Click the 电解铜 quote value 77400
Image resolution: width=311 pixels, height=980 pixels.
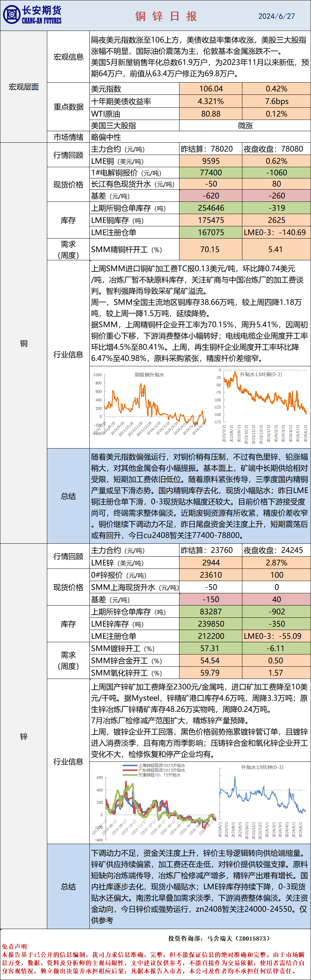coord(211,173)
